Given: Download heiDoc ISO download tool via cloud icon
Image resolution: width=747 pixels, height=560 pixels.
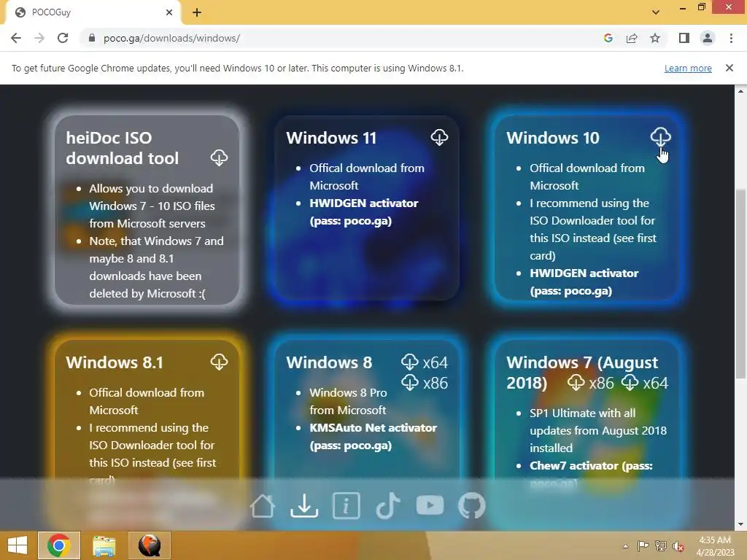Looking at the screenshot, I should click(x=219, y=157).
